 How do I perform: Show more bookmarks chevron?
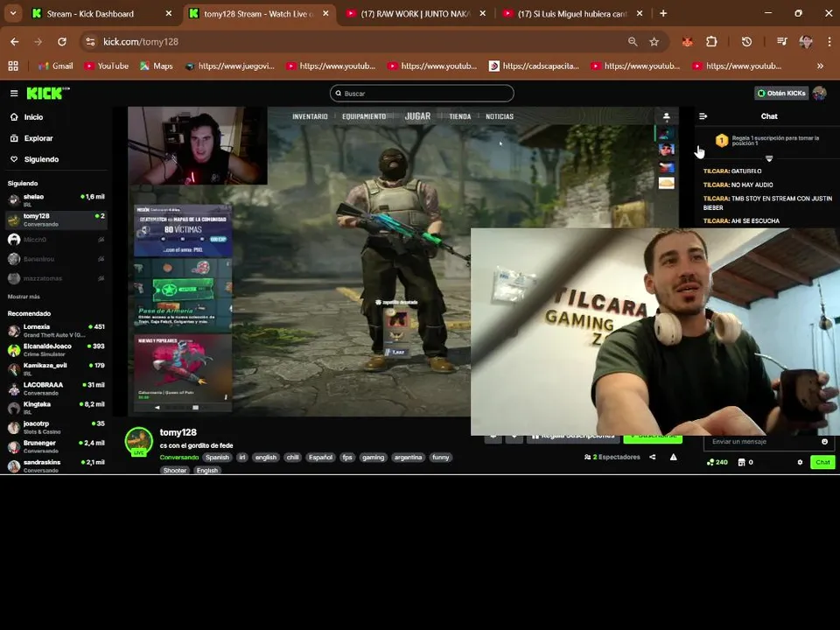coord(820,66)
